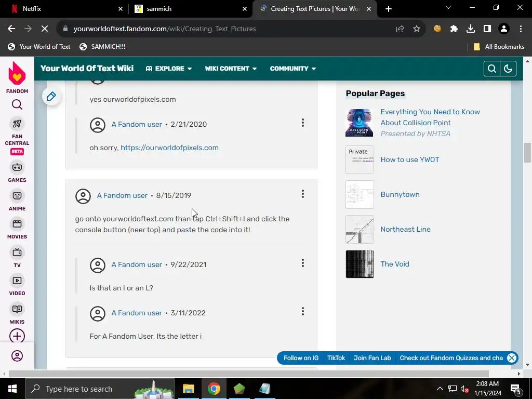
Task: Open Chrome three-dot menu
Action: pyautogui.click(x=521, y=29)
